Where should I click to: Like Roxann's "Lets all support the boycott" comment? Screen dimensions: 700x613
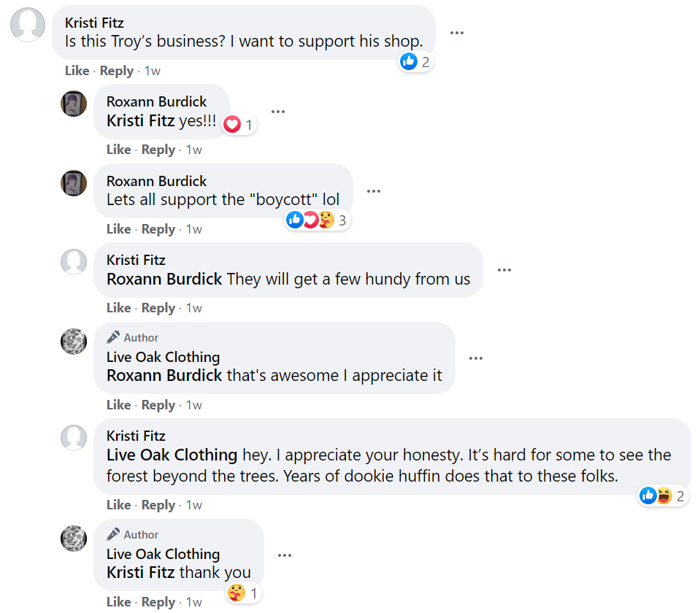(118, 229)
